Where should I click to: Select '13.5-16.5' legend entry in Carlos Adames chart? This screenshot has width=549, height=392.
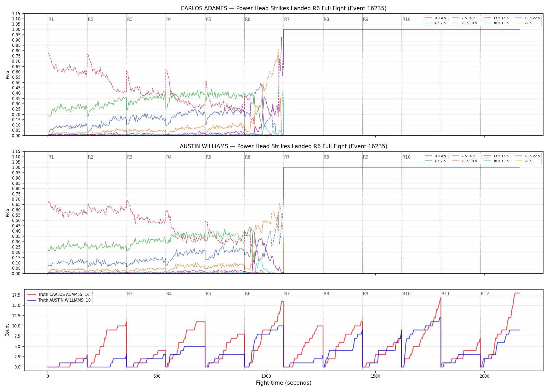(496, 18)
